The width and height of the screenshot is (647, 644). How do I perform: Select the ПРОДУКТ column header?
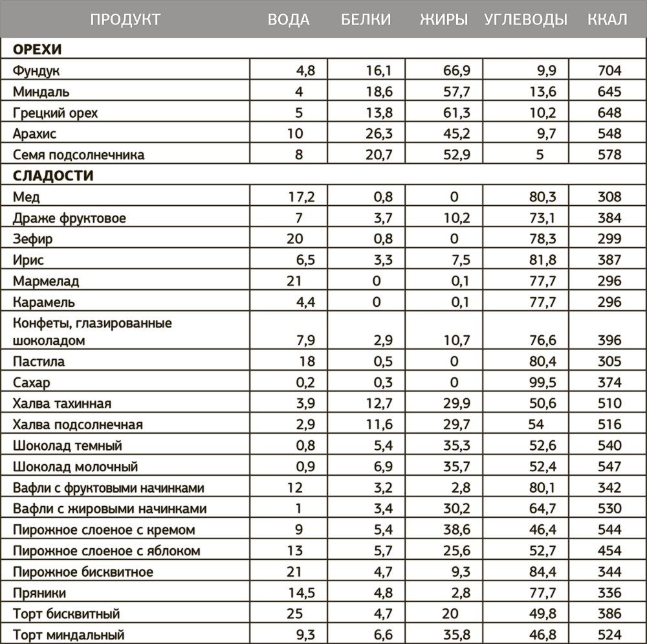125,19
